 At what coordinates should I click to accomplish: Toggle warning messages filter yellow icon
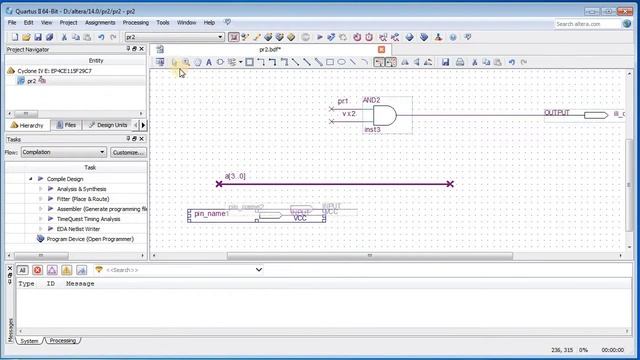67,270
